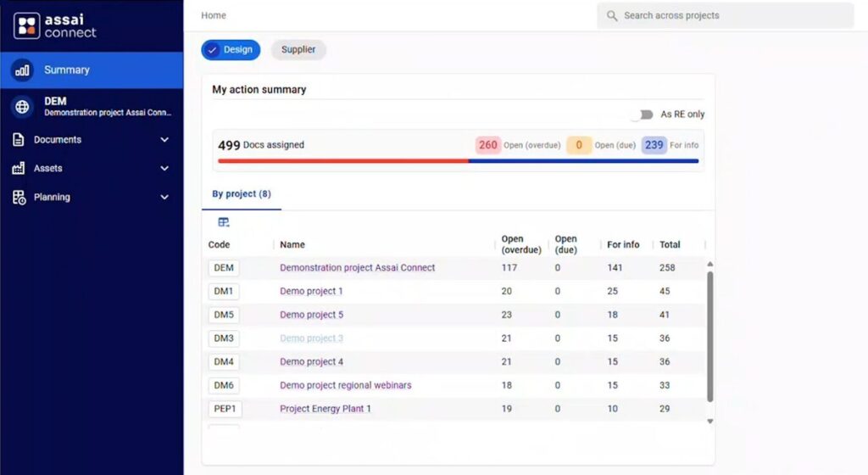
Task: Expand the Planning menu chevron
Action: pyautogui.click(x=164, y=198)
